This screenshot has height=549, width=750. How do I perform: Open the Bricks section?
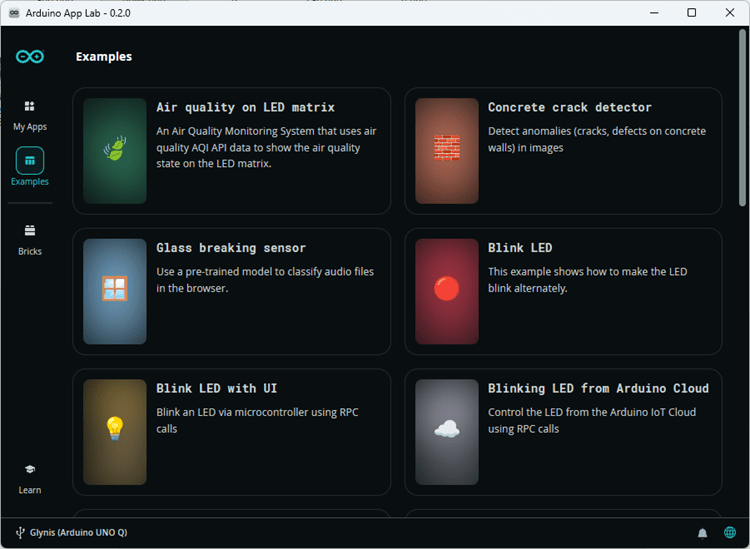coord(30,238)
